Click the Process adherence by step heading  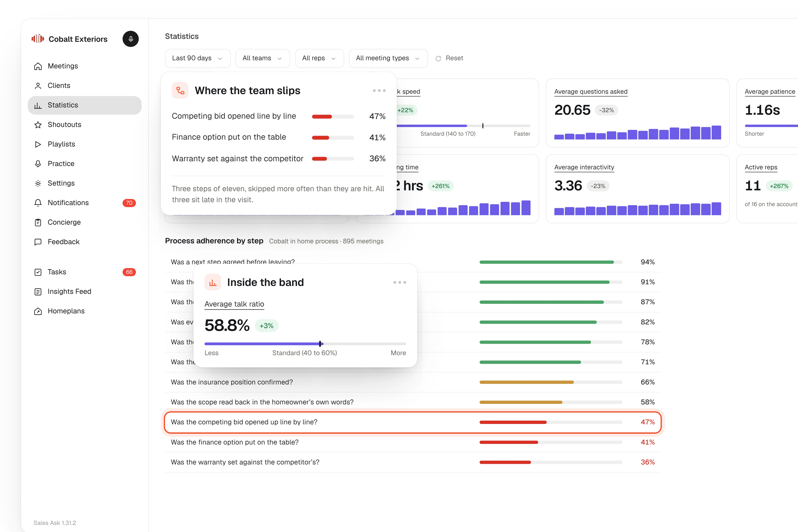[x=214, y=241]
